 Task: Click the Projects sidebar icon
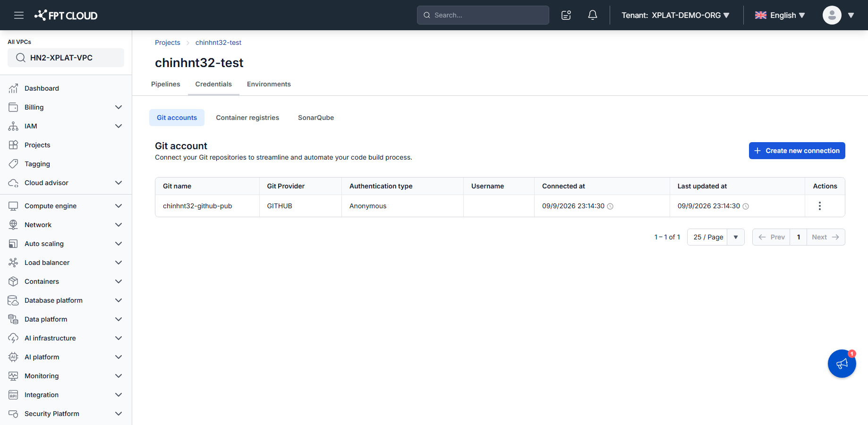(x=13, y=145)
